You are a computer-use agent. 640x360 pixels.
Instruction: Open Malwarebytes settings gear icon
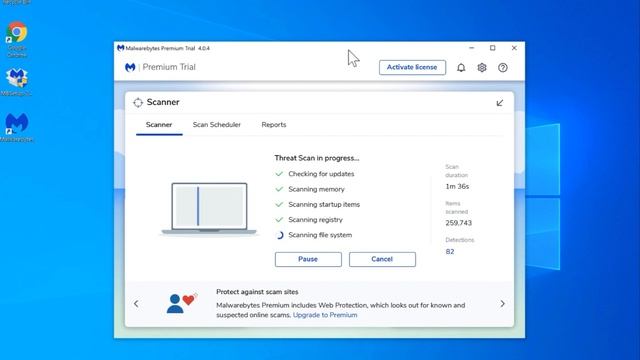(x=482, y=68)
